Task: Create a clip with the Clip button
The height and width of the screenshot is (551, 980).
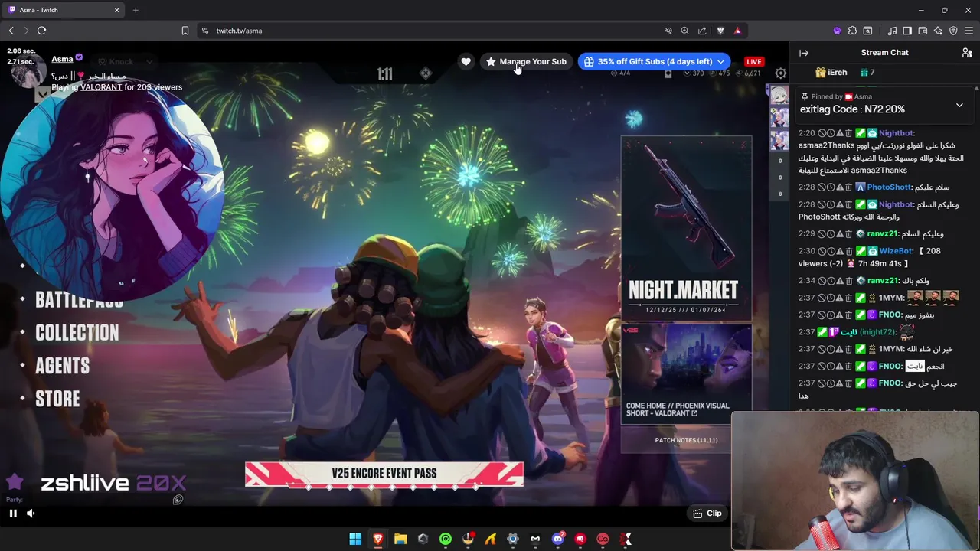Action: 707,514
